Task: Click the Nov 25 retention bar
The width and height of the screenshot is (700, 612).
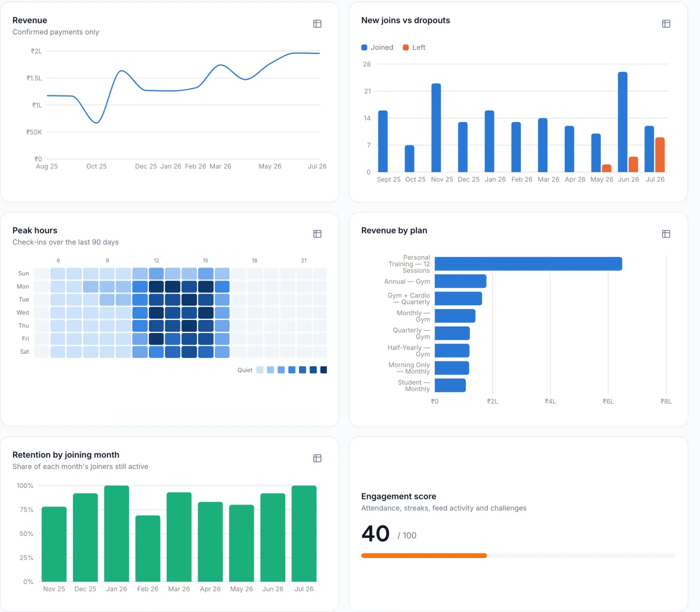Action: 54,544
